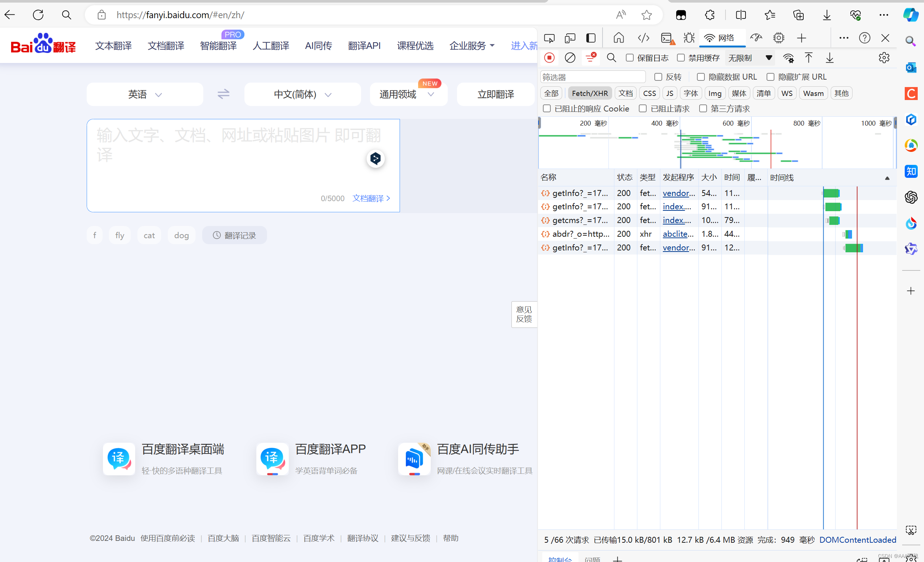The image size is (924, 562).
Task: Open the 英语 source language dropdown
Action: pos(145,94)
